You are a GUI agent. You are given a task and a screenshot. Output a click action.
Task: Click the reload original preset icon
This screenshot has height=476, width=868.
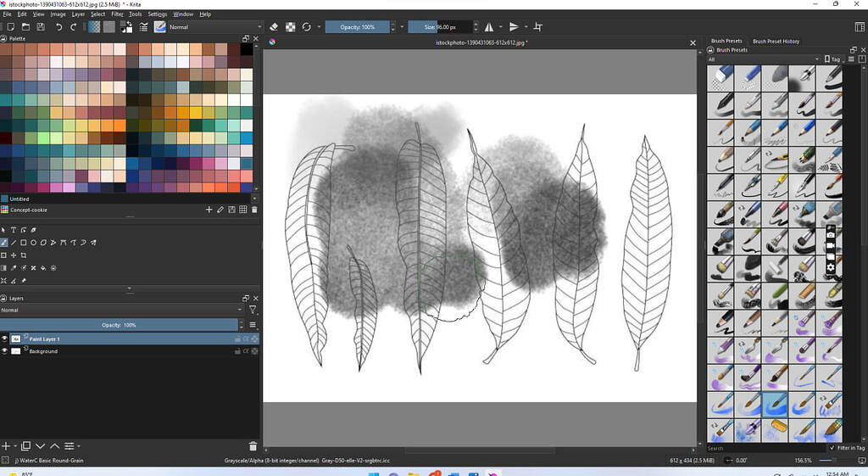[306, 26]
